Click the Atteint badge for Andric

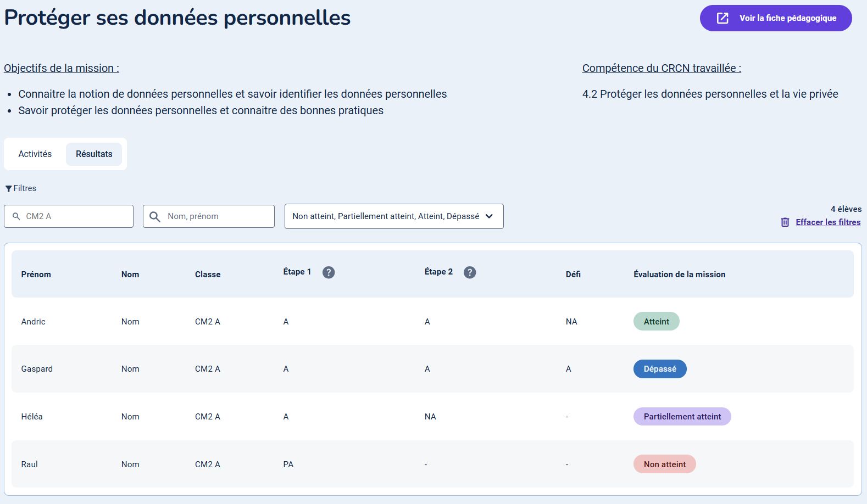coord(657,322)
